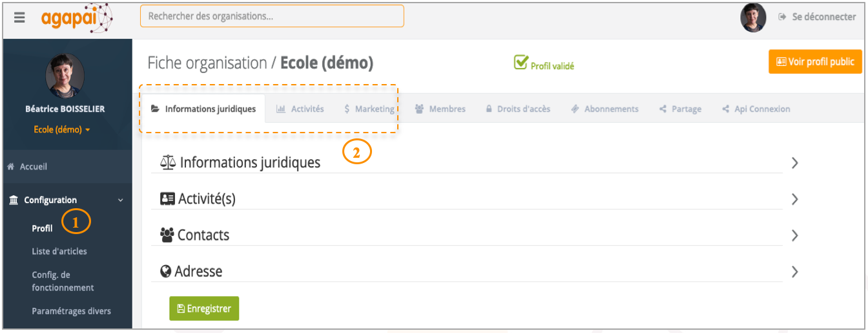Click the green Enregistrer button
The image size is (868, 333).
[x=204, y=308]
